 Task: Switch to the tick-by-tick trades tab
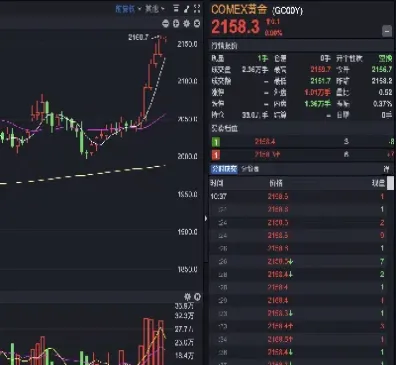224,169
